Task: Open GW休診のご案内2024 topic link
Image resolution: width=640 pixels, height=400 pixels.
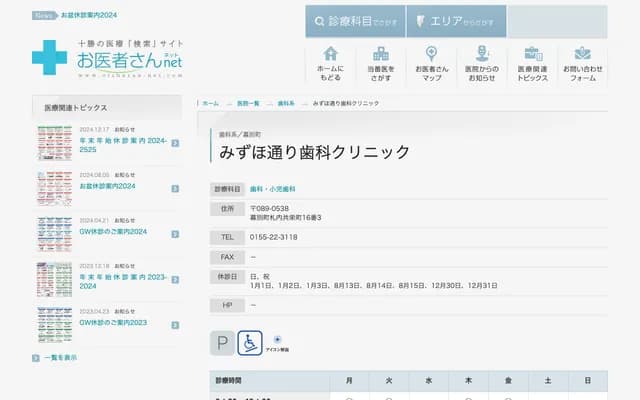Action: tap(113, 231)
